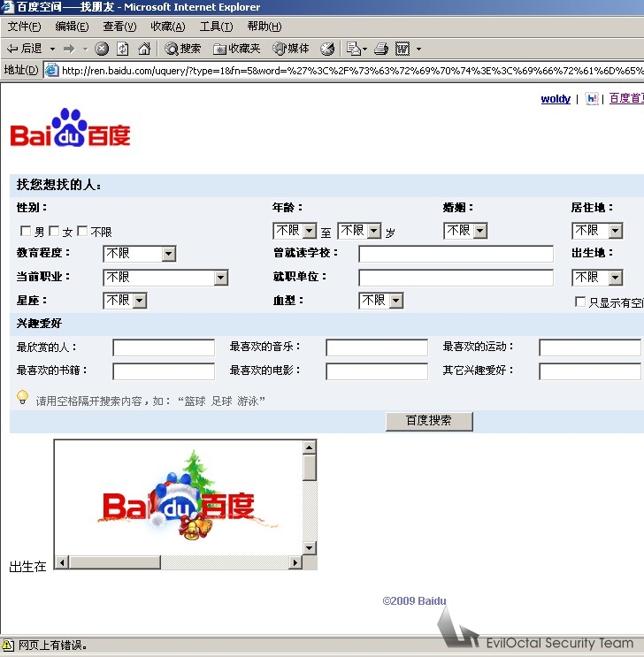Screen dimensions: 644x657
Task: Click the warning icon in status bar
Action: point(8,645)
